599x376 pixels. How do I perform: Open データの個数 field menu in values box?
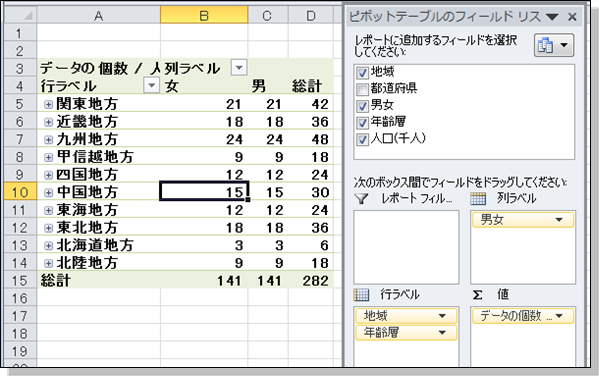559,316
